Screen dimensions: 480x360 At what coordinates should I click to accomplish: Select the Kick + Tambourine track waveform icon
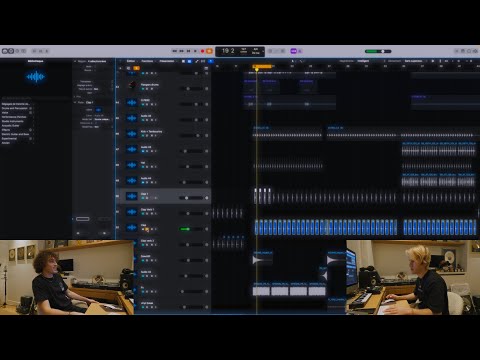coord(132,134)
